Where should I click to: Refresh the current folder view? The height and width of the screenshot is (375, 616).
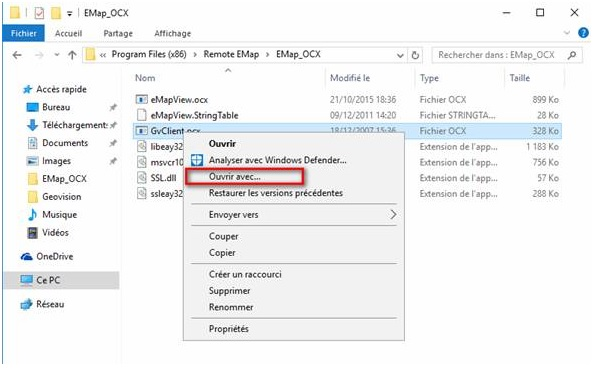coord(415,55)
